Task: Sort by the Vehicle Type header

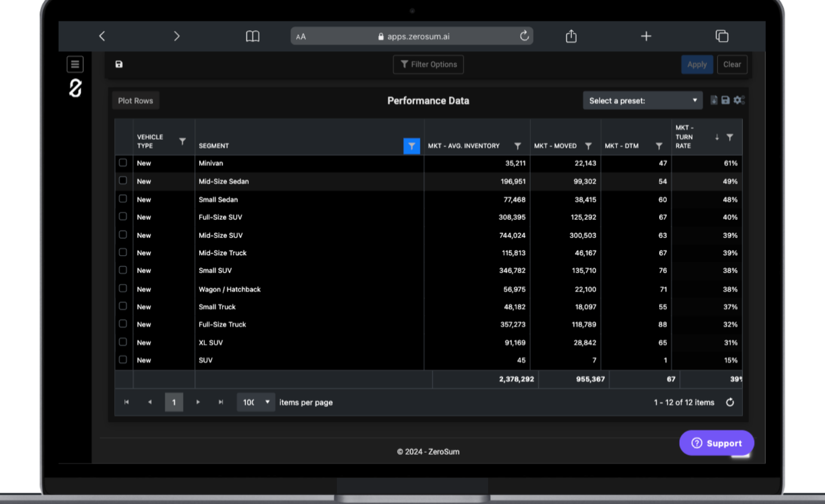Action: tap(150, 141)
